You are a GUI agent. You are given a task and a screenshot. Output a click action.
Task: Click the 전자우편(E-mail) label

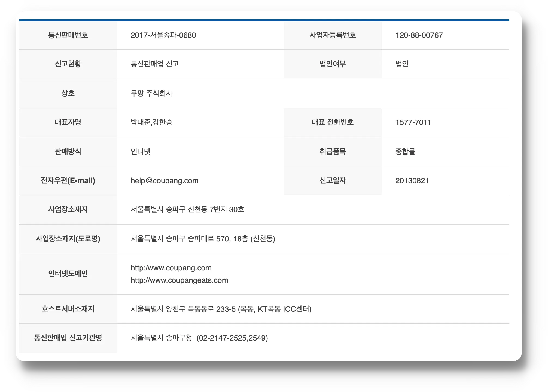(68, 180)
